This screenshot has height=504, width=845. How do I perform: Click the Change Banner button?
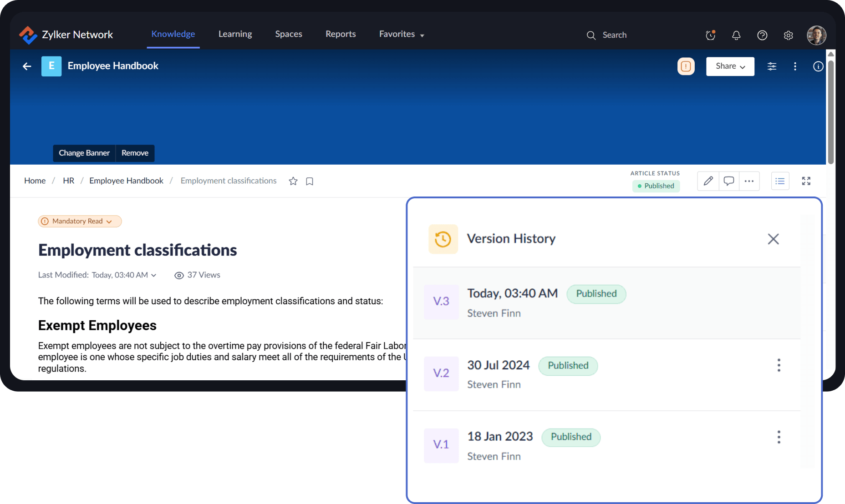tap(84, 153)
